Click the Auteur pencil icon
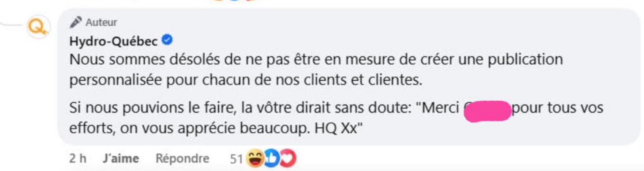Image resolution: width=644 pixels, height=171 pixels. (76, 22)
